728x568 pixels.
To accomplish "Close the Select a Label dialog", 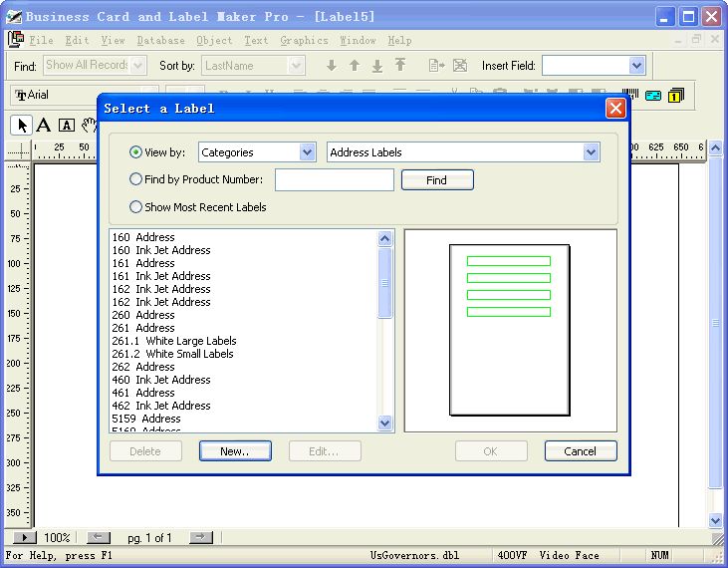I will click(x=615, y=109).
